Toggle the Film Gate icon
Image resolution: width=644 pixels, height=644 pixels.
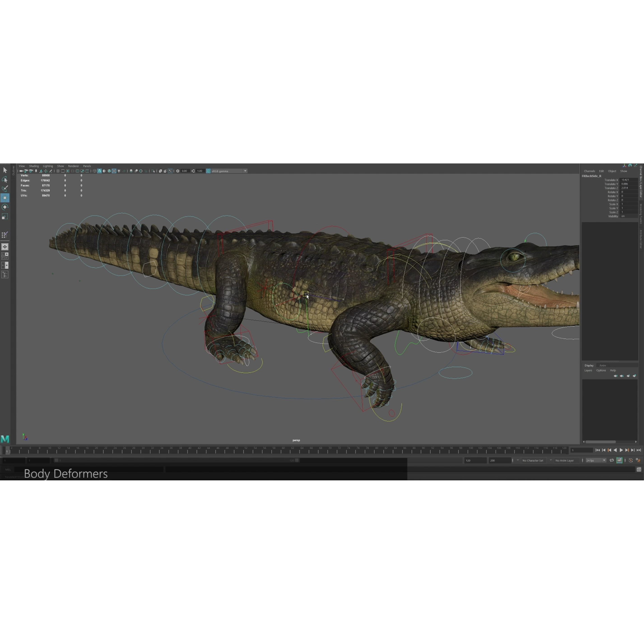tap(63, 171)
